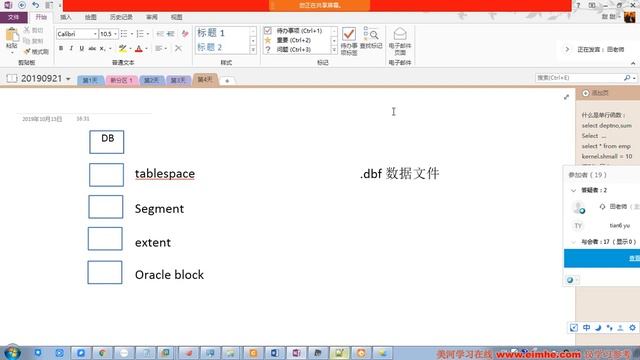Open Find Tags magnifier button
The height and width of the screenshot is (360, 640).
[x=371, y=38]
